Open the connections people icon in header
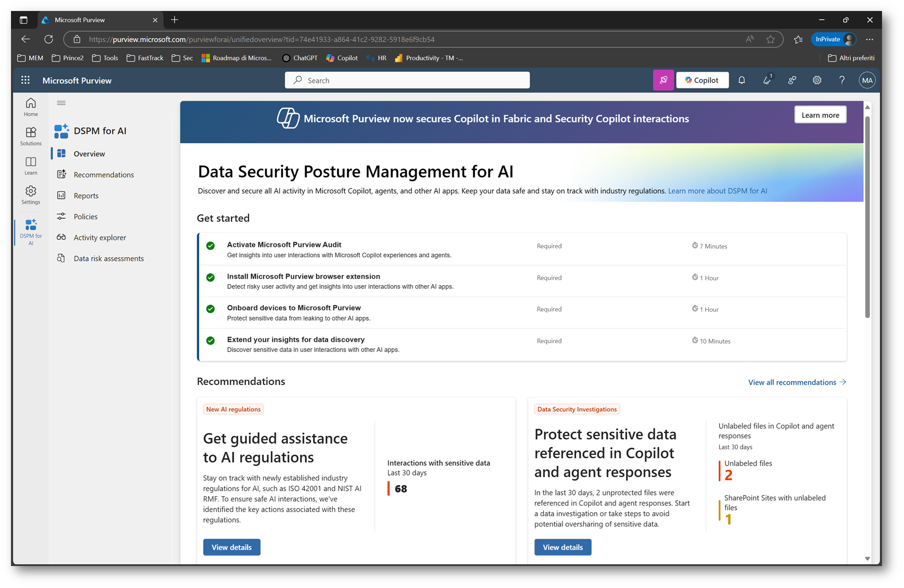The height and width of the screenshot is (588, 904). 792,80
